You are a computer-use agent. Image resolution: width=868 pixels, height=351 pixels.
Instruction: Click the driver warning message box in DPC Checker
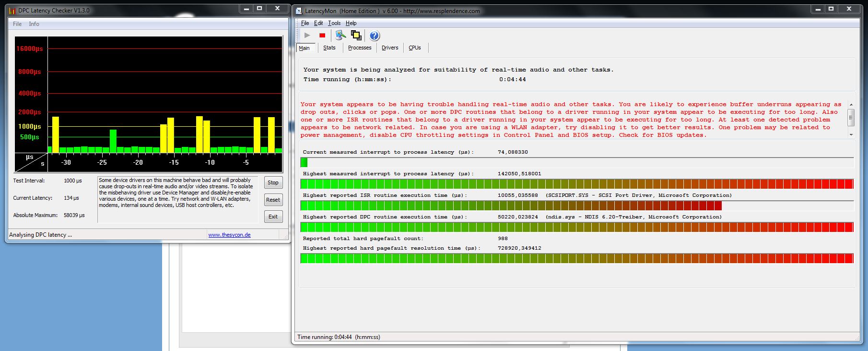tap(177, 199)
